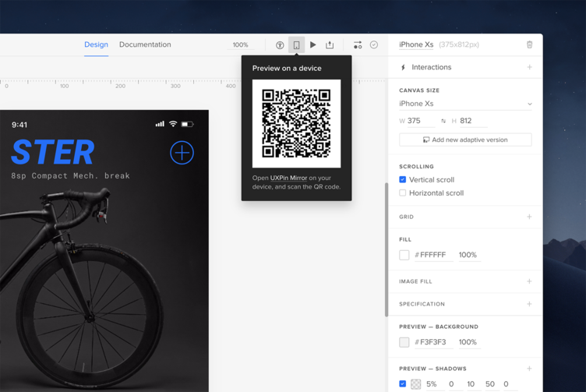Edit the fill hex value FFFFFF
The image size is (586, 392).
[x=433, y=255]
